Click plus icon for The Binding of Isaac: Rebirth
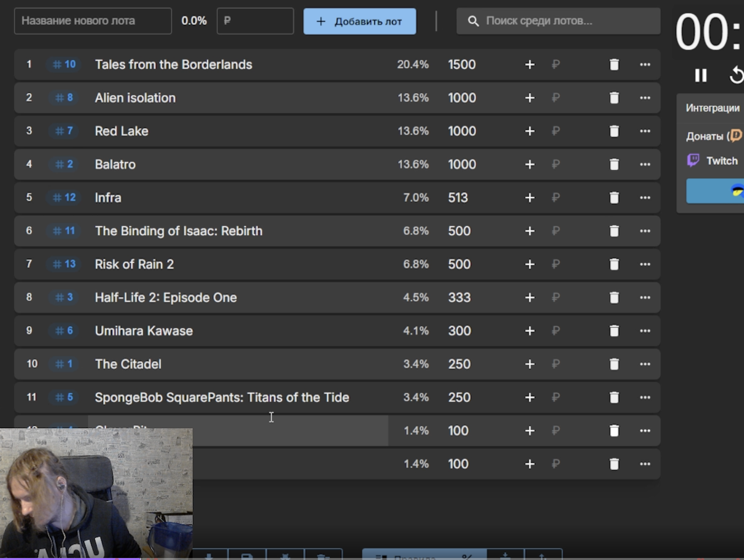744x560 pixels. [529, 231]
